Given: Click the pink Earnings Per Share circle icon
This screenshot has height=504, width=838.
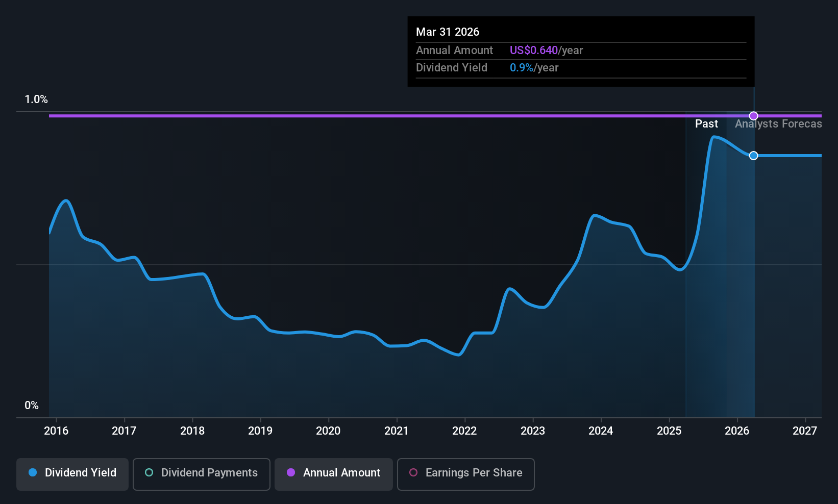Looking at the screenshot, I should [x=413, y=473].
